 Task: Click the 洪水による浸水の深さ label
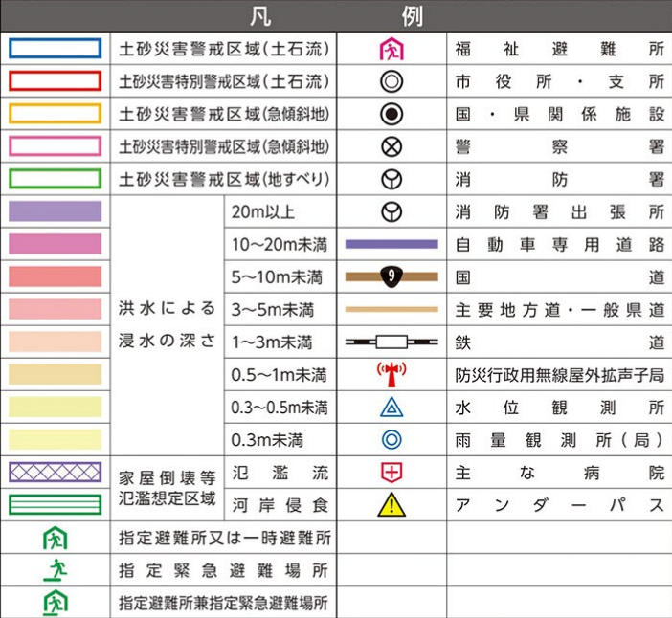[x=167, y=325]
